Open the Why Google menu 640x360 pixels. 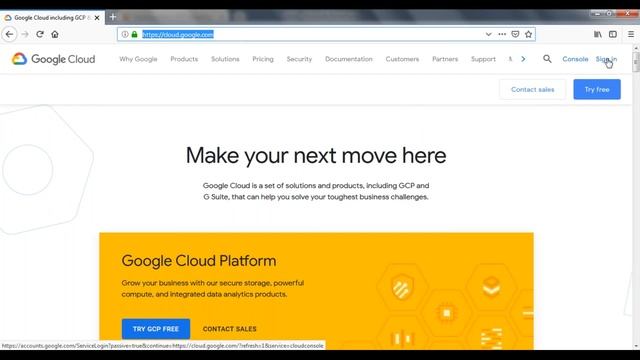click(x=138, y=59)
